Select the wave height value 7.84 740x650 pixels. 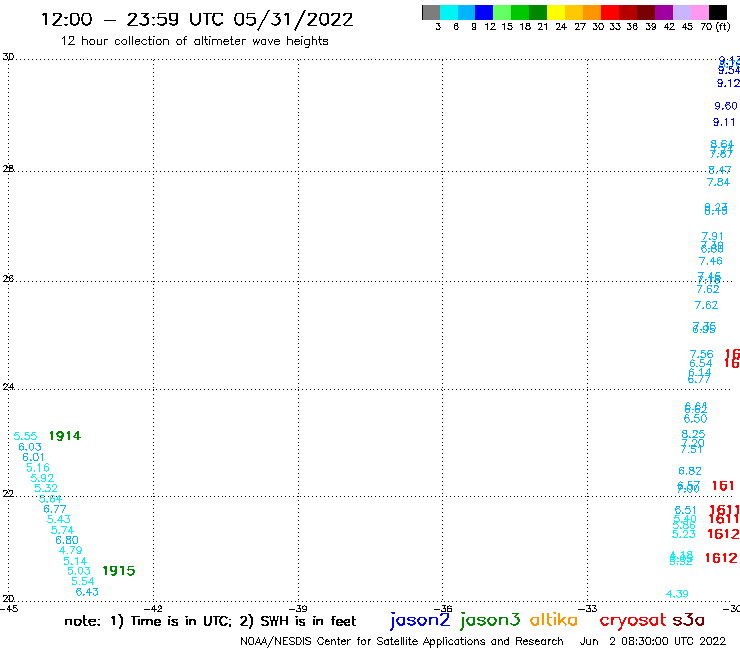coord(718,182)
